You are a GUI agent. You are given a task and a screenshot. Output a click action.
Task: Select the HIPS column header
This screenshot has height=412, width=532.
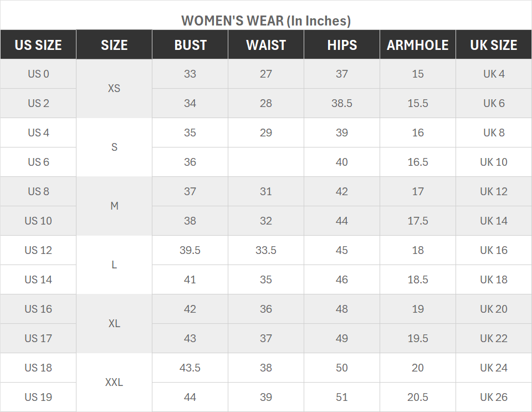pos(342,45)
